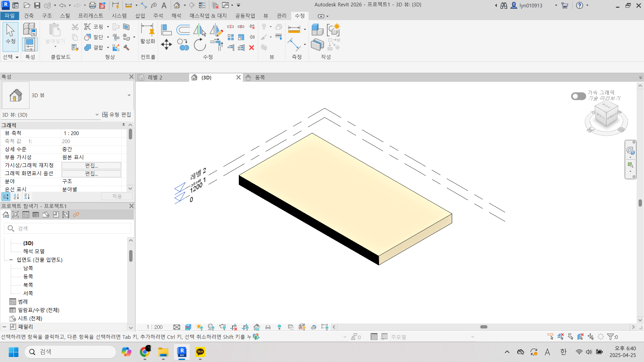
Task: Toggle sun path in view control bar
Action: pyautogui.click(x=200, y=327)
